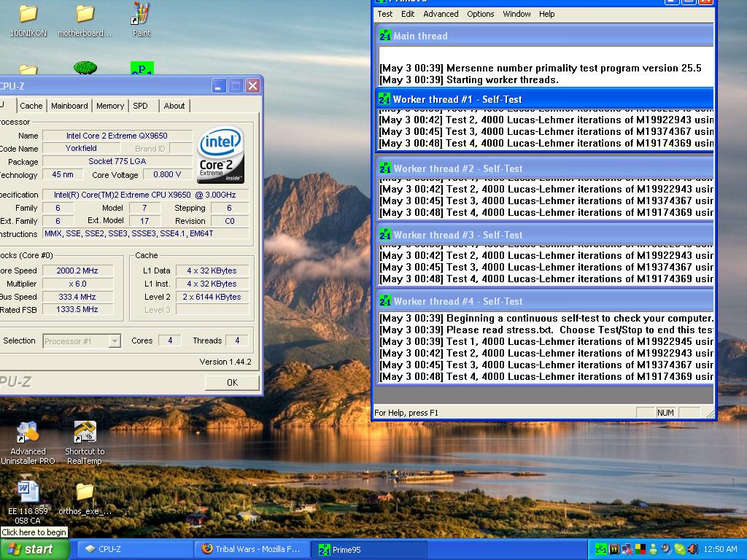Open the Advanced menu in Prime95
Image resolution: width=747 pixels, height=560 pixels.
tap(441, 14)
